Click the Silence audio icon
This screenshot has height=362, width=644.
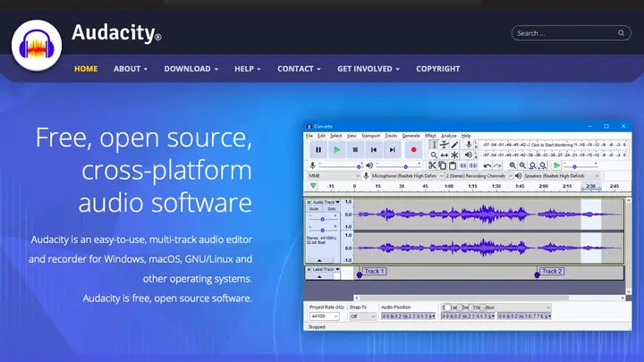[x=473, y=165]
